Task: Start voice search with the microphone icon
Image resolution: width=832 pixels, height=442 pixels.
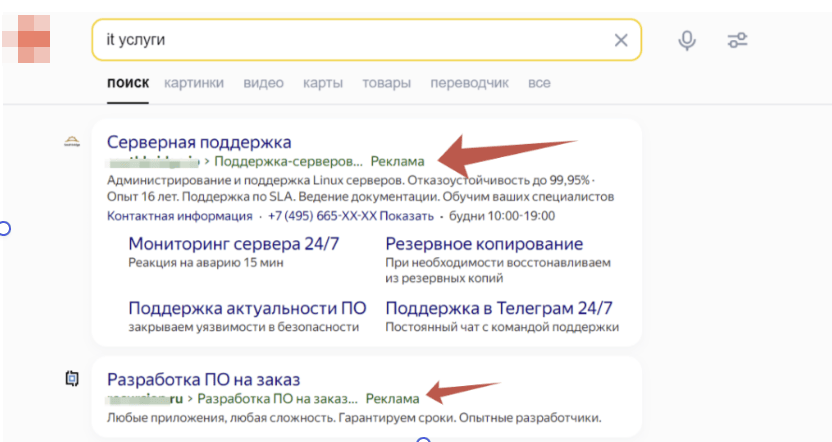Action: 687,40
